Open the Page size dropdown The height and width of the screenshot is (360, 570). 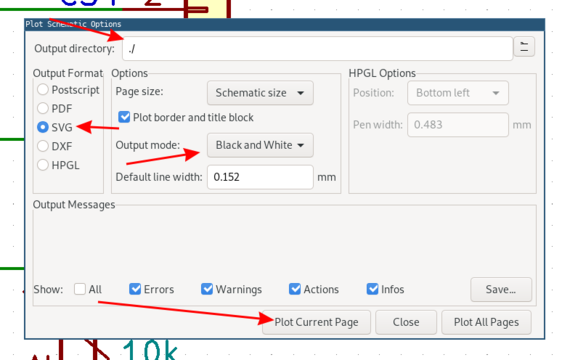260,93
